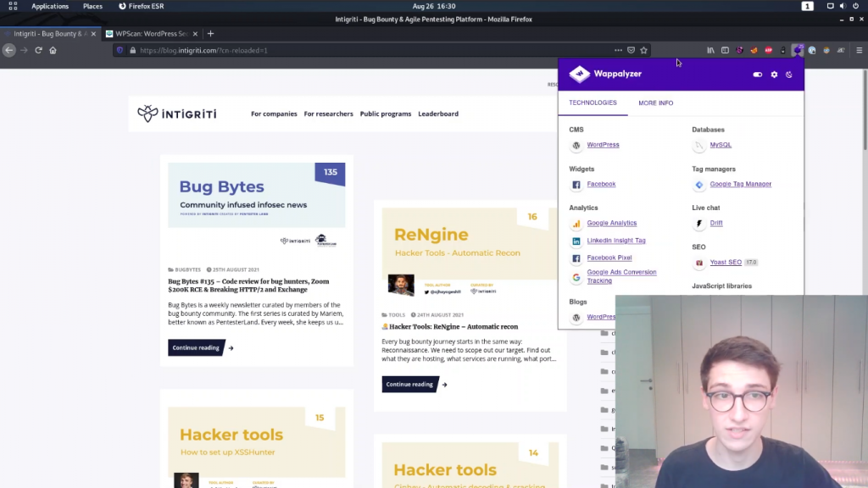Open Bug Bytes #135 article title

[x=248, y=286]
